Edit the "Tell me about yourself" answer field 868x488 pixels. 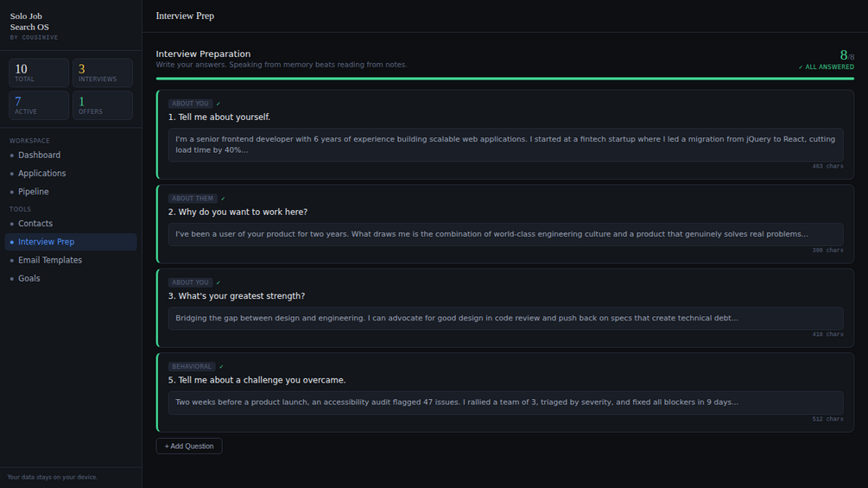[505, 144]
